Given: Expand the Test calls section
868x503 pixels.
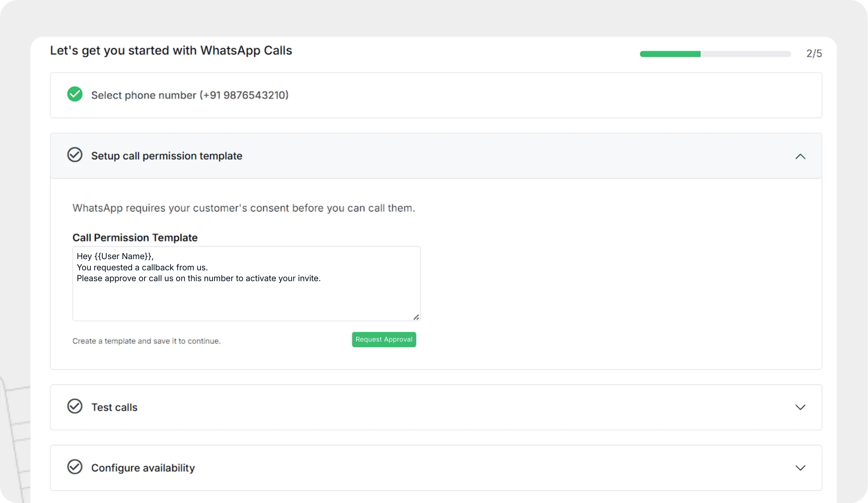Looking at the screenshot, I should click(800, 407).
